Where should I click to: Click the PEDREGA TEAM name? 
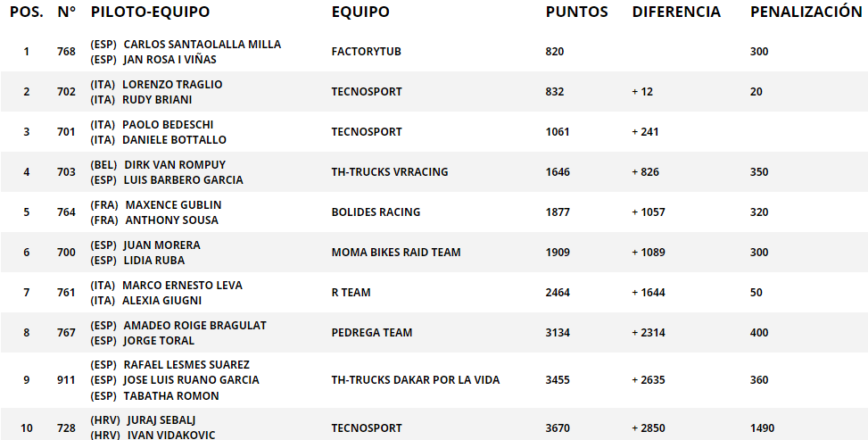coord(372,333)
